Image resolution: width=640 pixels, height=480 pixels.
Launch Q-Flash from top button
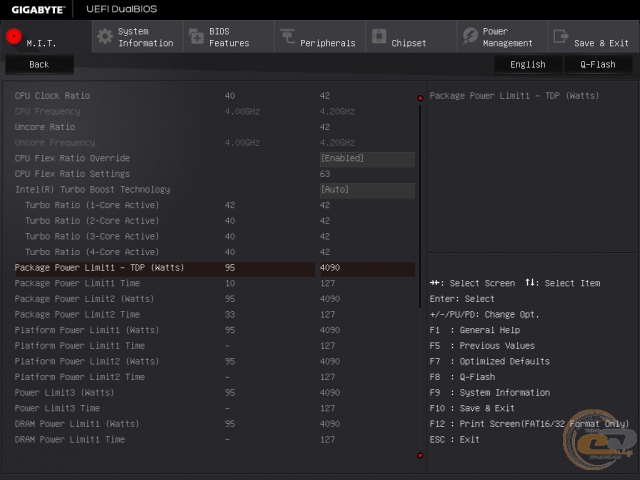point(598,64)
